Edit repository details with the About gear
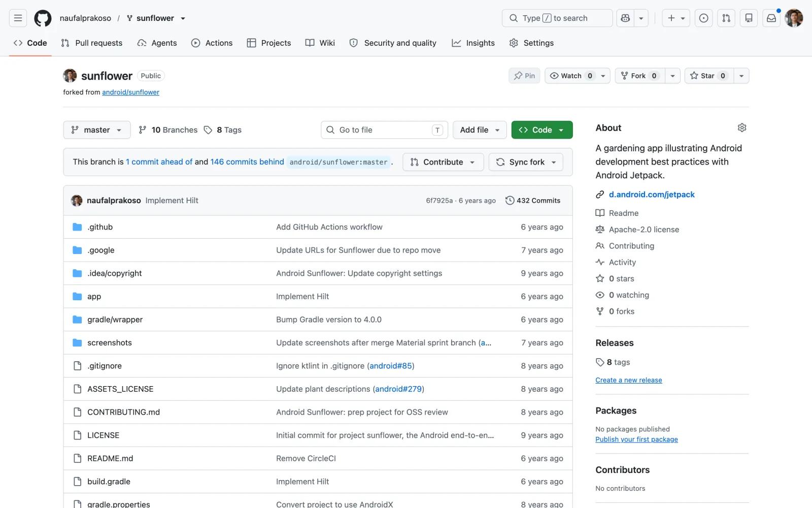 742,128
